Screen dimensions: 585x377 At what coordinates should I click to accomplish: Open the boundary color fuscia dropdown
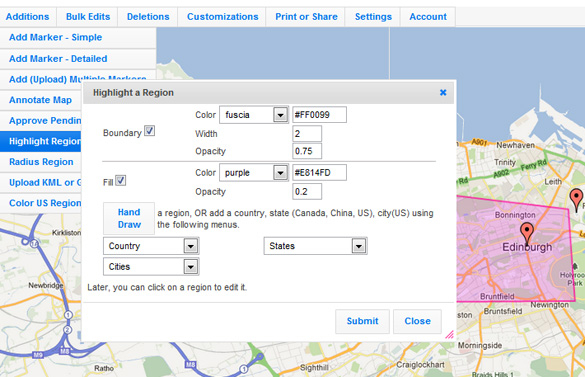tap(280, 115)
